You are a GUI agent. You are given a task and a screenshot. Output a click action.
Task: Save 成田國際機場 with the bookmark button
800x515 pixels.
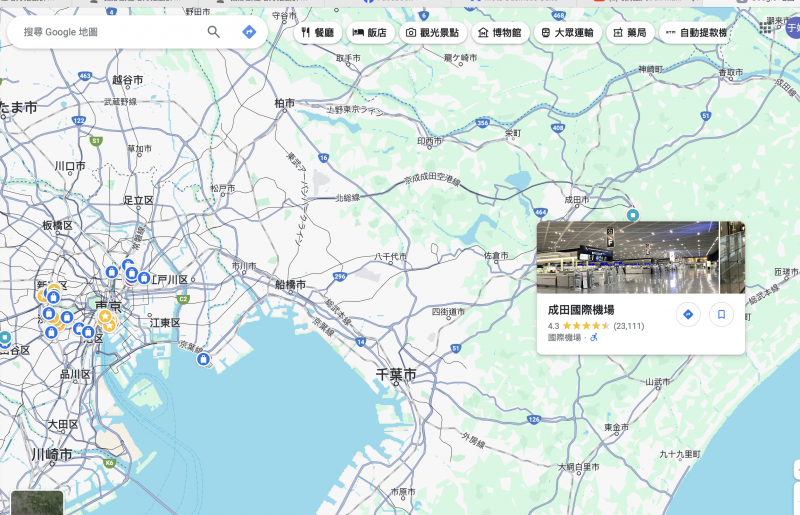(721, 314)
